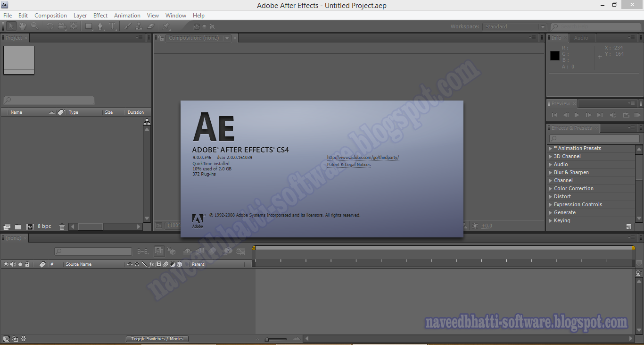644x345 pixels.
Task: Toggle the audio speaker column header
Action: coord(13,264)
